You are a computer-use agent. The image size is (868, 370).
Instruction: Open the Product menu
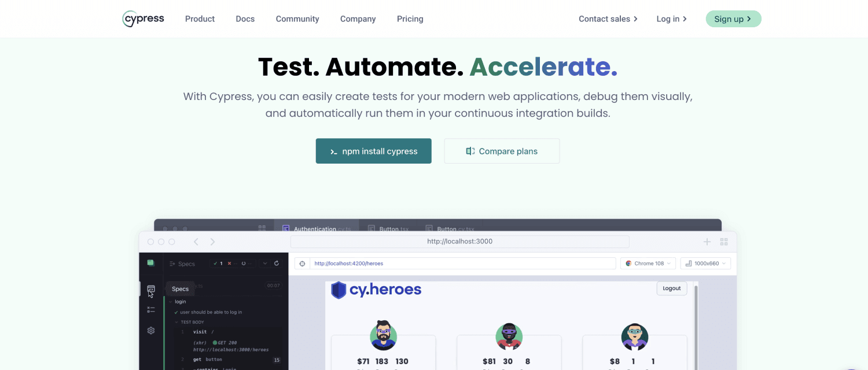pyautogui.click(x=200, y=19)
